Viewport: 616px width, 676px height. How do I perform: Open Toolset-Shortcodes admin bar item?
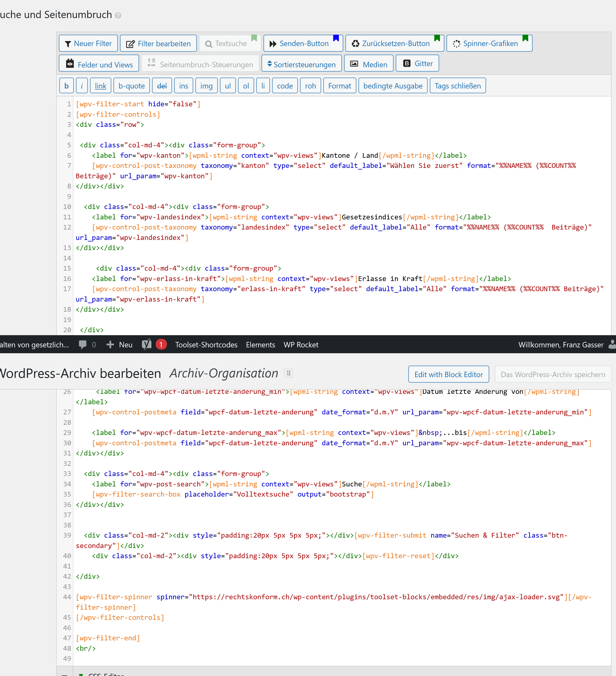click(206, 345)
